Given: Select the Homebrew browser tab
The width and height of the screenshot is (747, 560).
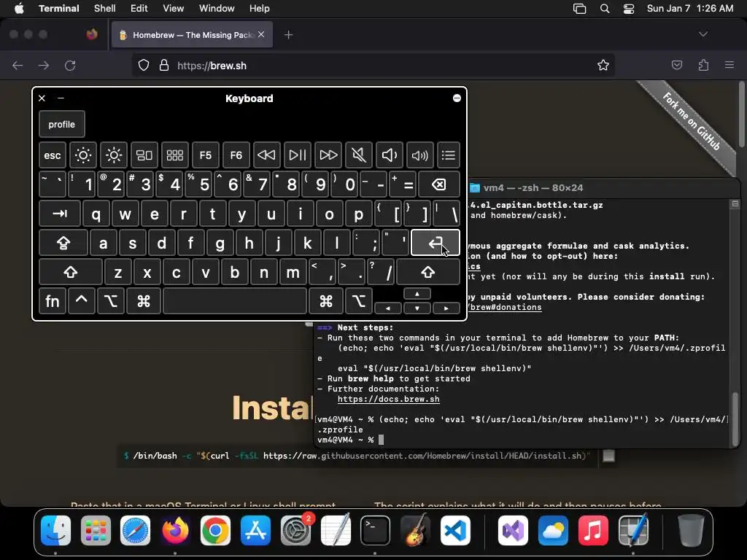Looking at the screenshot, I should [192, 35].
